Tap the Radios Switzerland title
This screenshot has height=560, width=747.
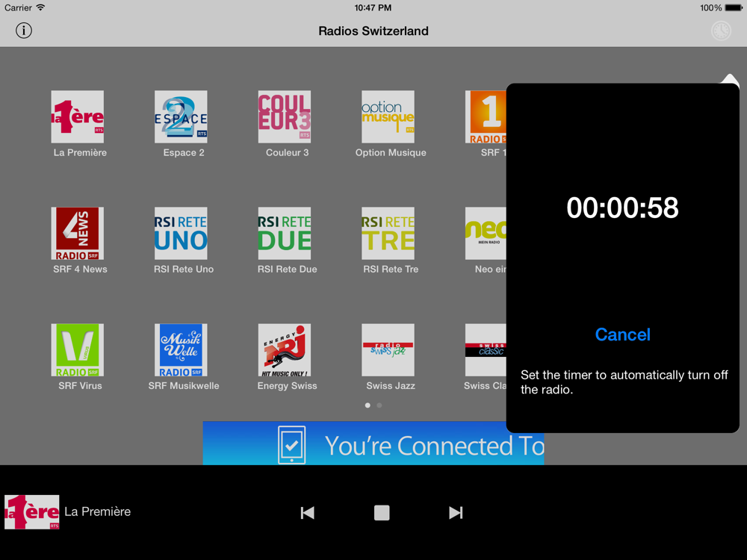[373, 31]
